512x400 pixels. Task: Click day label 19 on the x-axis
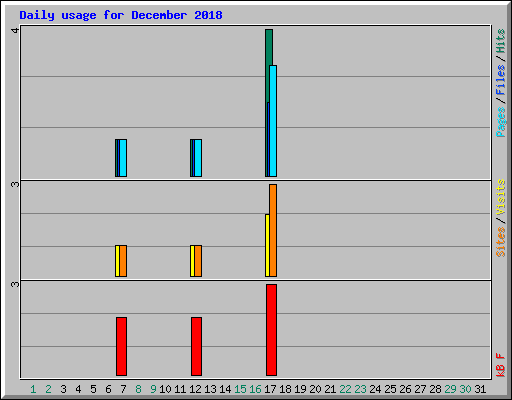pyautogui.click(x=300, y=389)
